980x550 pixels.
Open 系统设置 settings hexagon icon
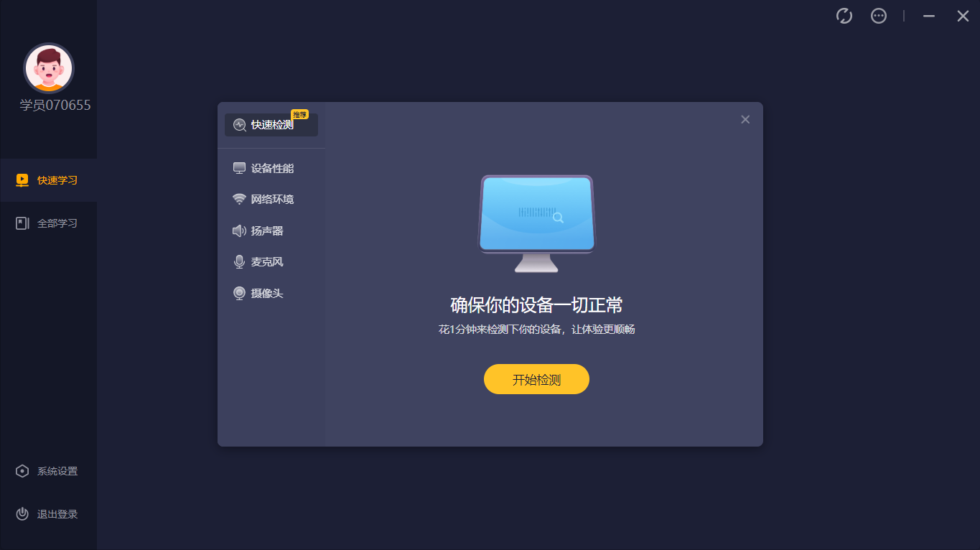pos(22,471)
